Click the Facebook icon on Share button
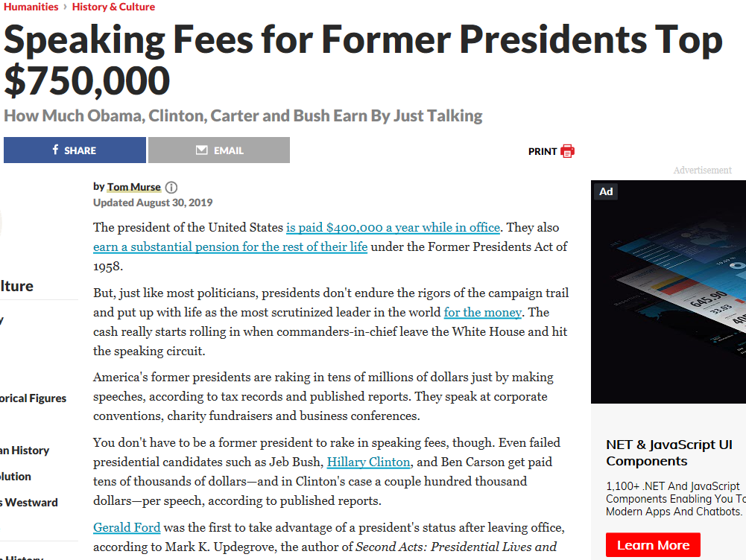The height and width of the screenshot is (560, 746). click(55, 150)
